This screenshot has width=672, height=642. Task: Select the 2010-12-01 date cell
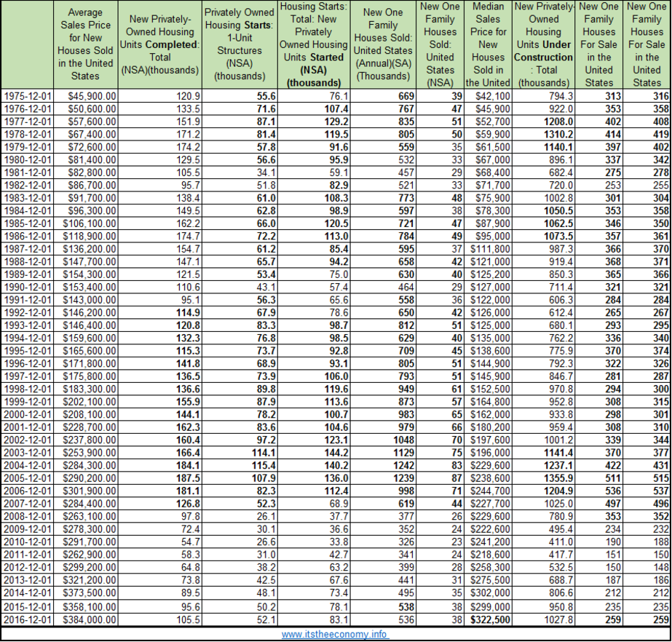tap(28, 542)
